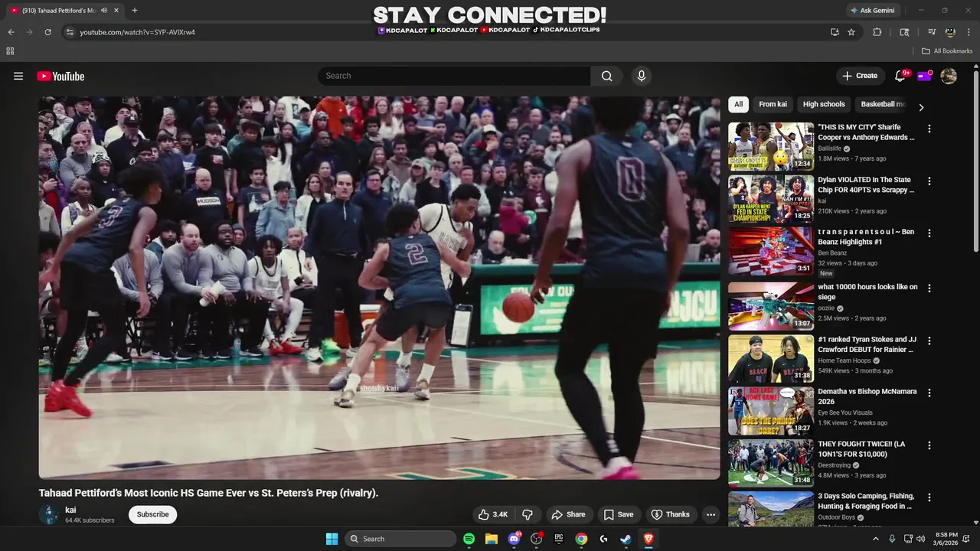Click the main video player

coord(380,288)
